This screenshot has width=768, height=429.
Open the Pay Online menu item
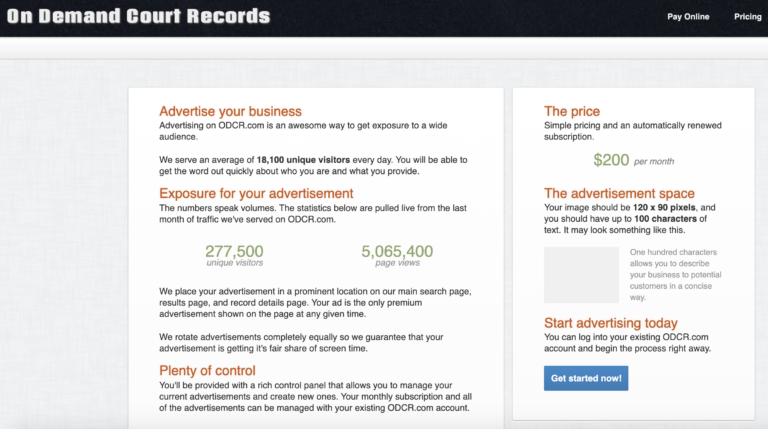688,17
